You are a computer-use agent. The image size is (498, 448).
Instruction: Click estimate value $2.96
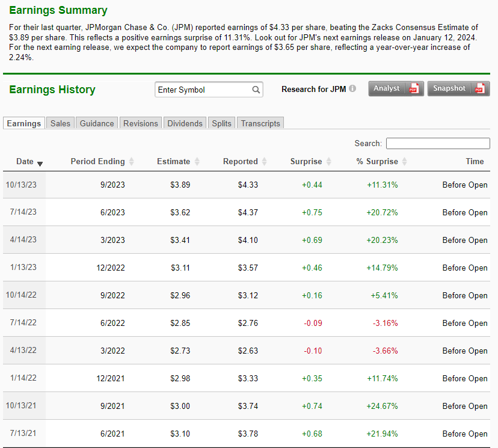180,295
